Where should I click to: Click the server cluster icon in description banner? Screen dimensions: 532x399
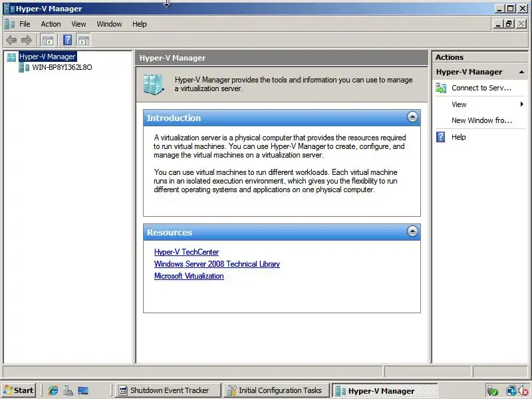click(x=154, y=84)
